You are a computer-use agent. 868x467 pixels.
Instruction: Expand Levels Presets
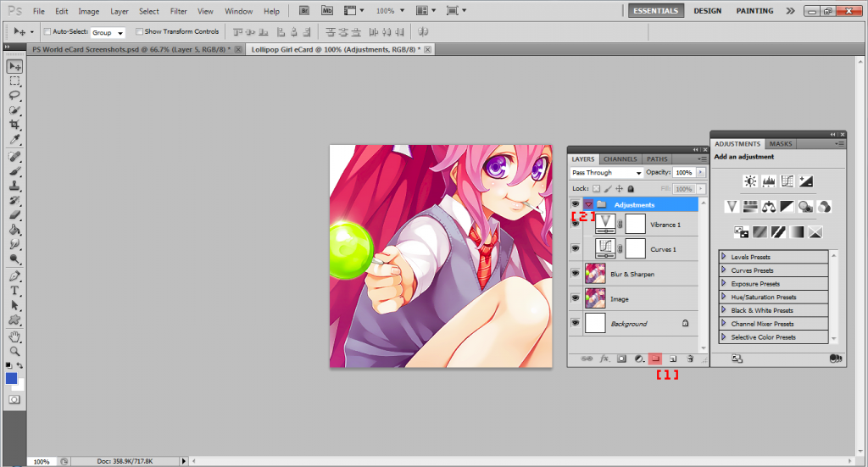(724, 257)
